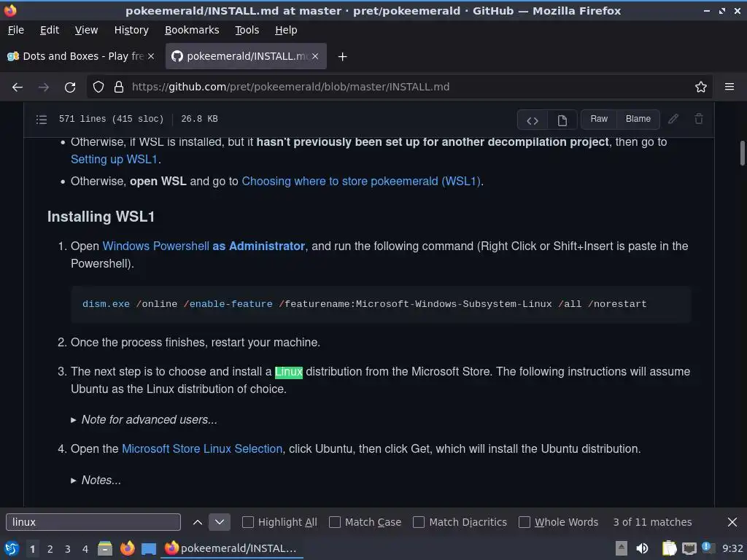The image size is (747, 560).
Task: Open the File menu
Action: point(16,30)
